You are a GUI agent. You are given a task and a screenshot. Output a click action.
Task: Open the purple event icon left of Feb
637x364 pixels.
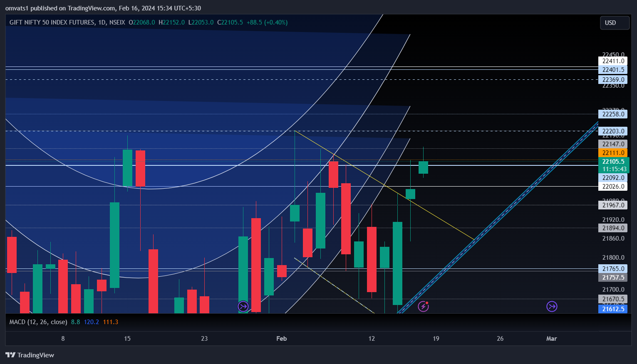[243, 307]
